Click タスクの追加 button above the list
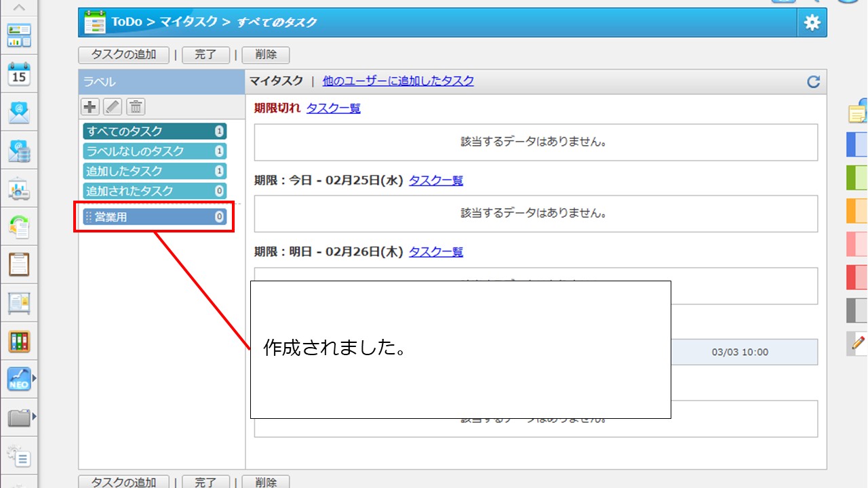The height and width of the screenshot is (488, 868). (123, 55)
